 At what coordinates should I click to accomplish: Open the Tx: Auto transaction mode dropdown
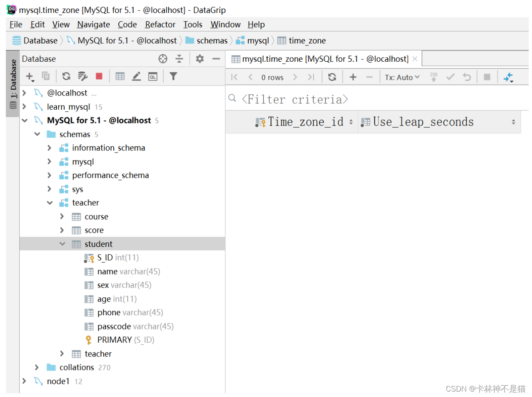coord(402,77)
